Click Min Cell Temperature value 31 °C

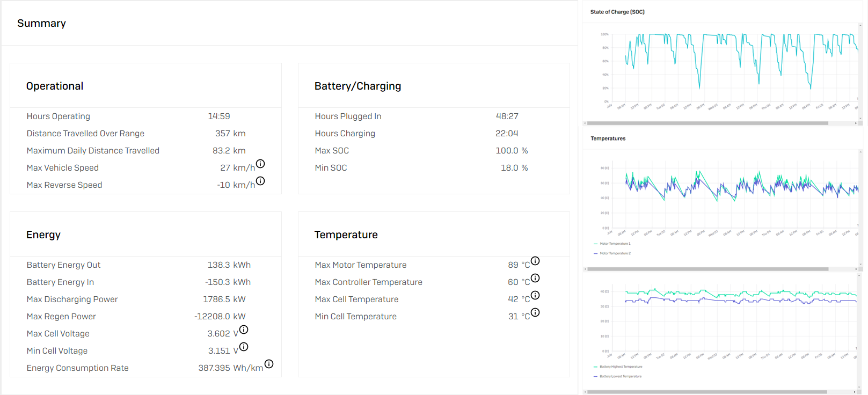[x=519, y=317]
